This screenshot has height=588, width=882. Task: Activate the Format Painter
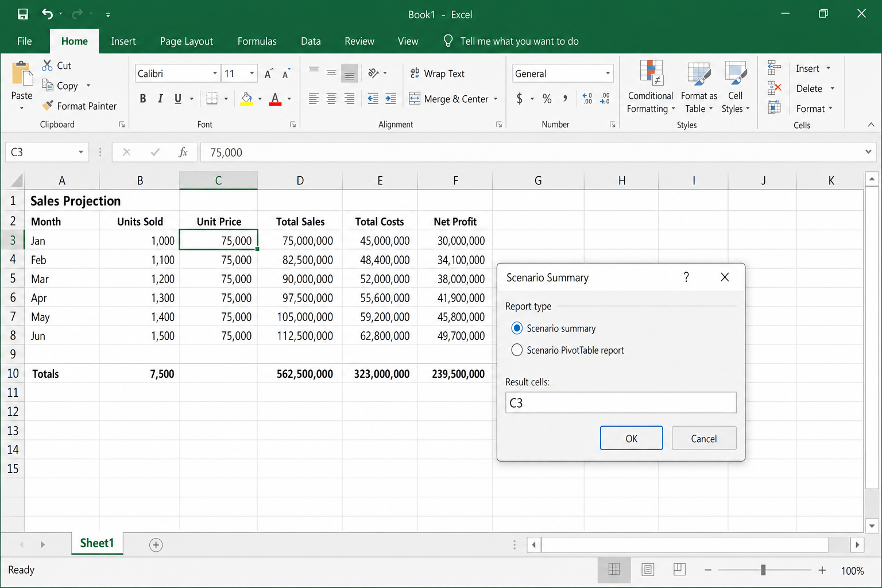79,106
